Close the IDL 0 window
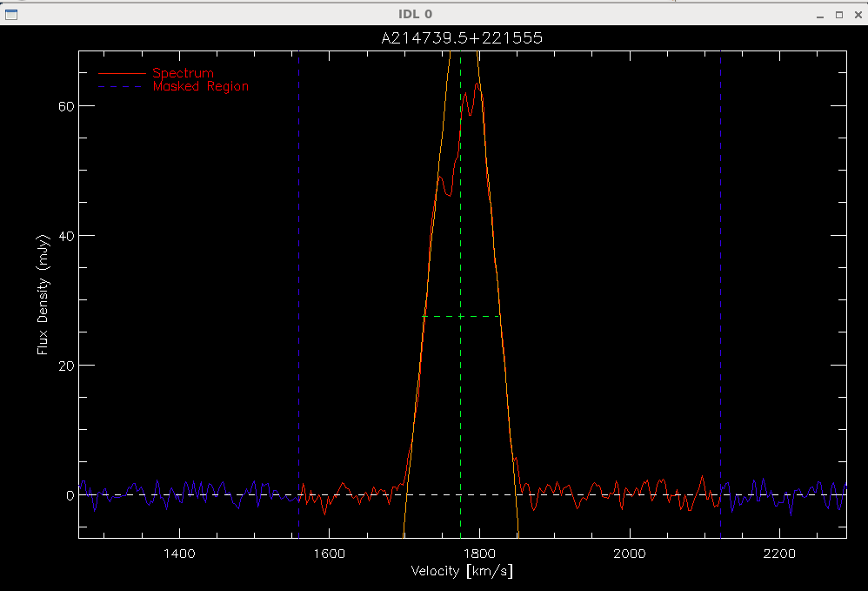 click(858, 15)
